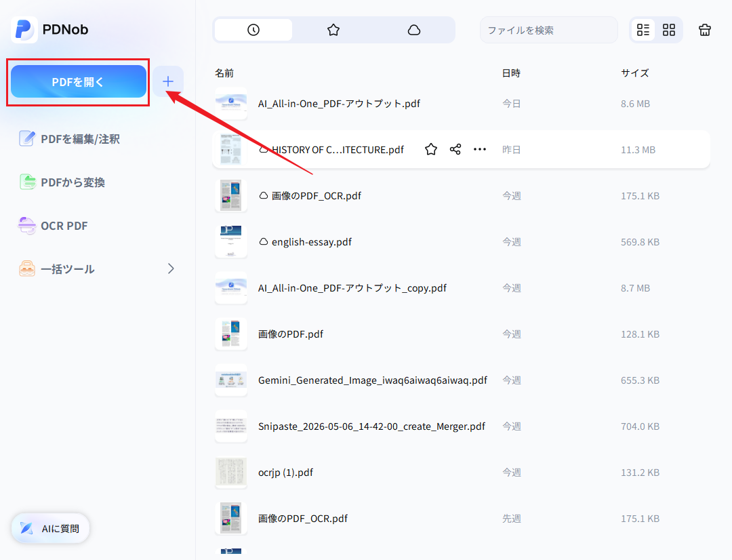Viewport: 732px width, 560px height.
Task: Open ocrjp (1).pdf file
Action: pyautogui.click(x=286, y=473)
